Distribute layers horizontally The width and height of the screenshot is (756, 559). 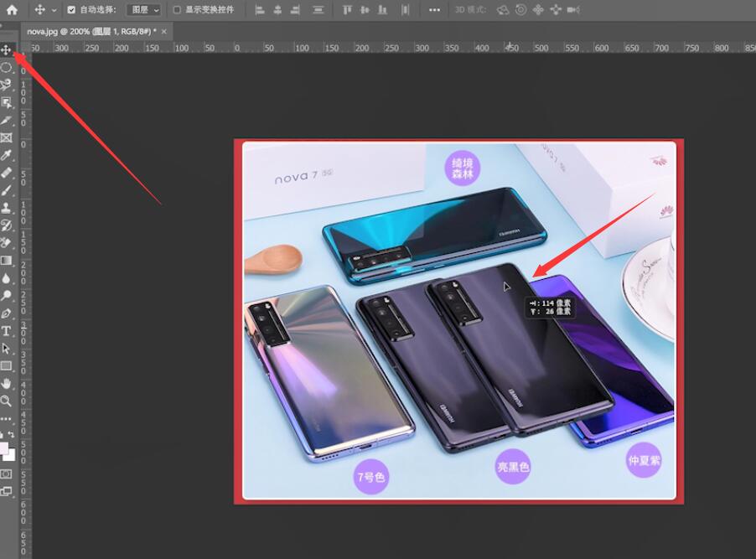coord(406,10)
